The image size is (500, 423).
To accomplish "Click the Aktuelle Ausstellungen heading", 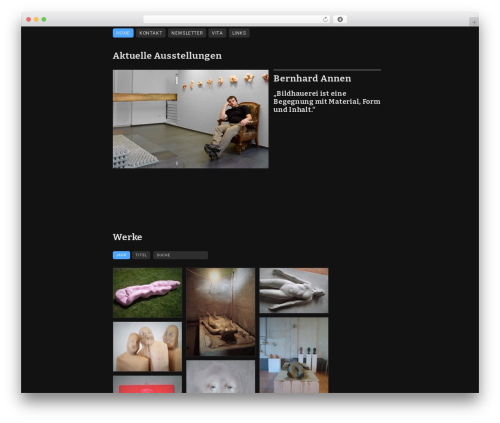I will point(167,56).
